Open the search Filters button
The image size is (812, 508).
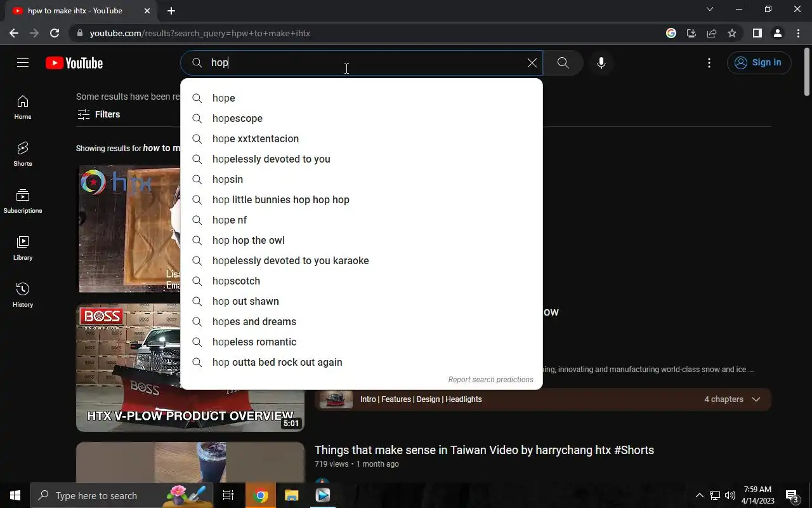[99, 114]
